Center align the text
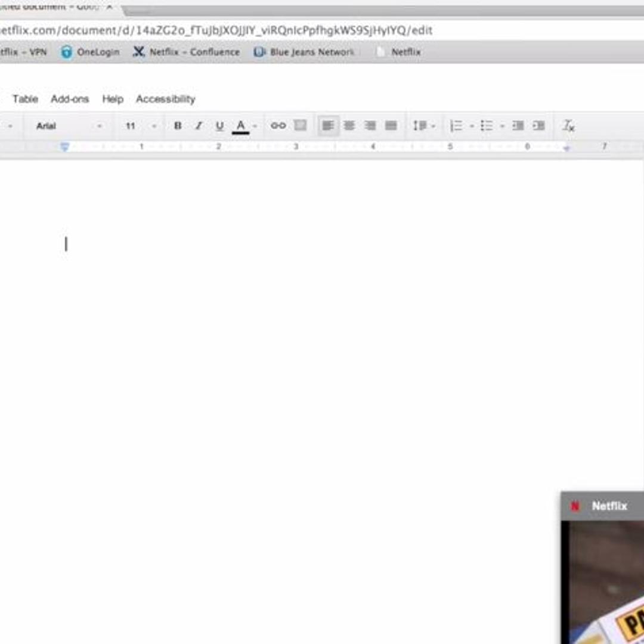 coord(349,126)
